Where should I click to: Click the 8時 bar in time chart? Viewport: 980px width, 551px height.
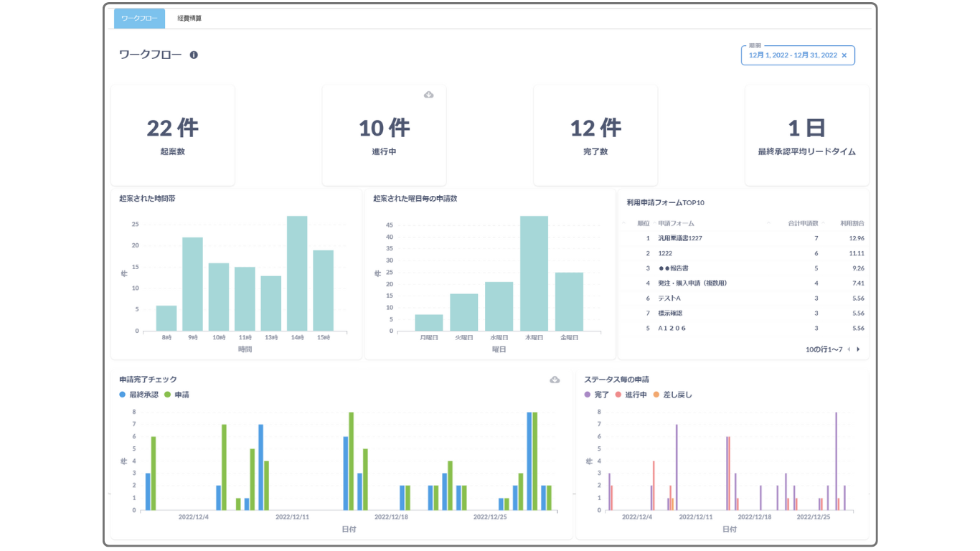(166, 318)
